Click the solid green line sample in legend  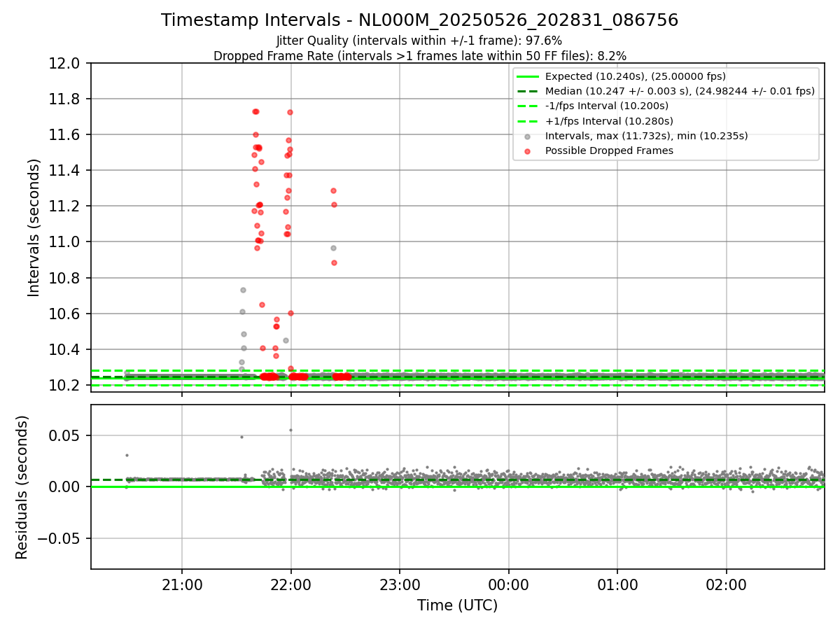[x=528, y=76]
